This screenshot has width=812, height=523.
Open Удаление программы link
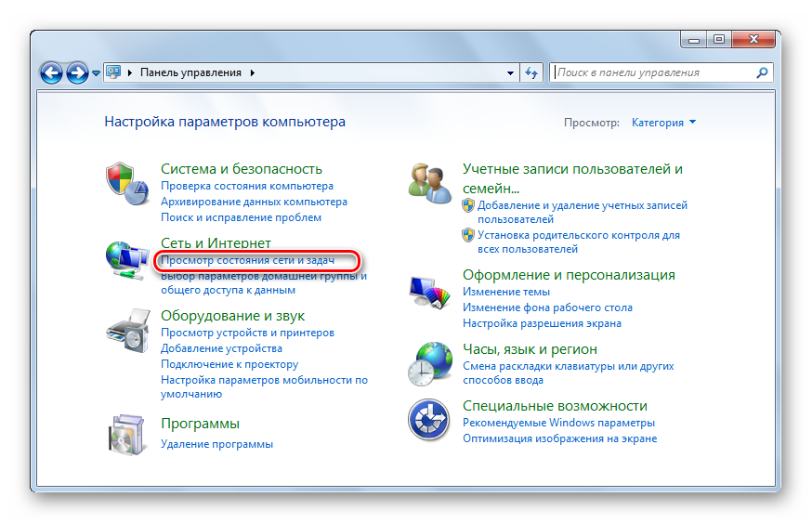click(x=216, y=444)
